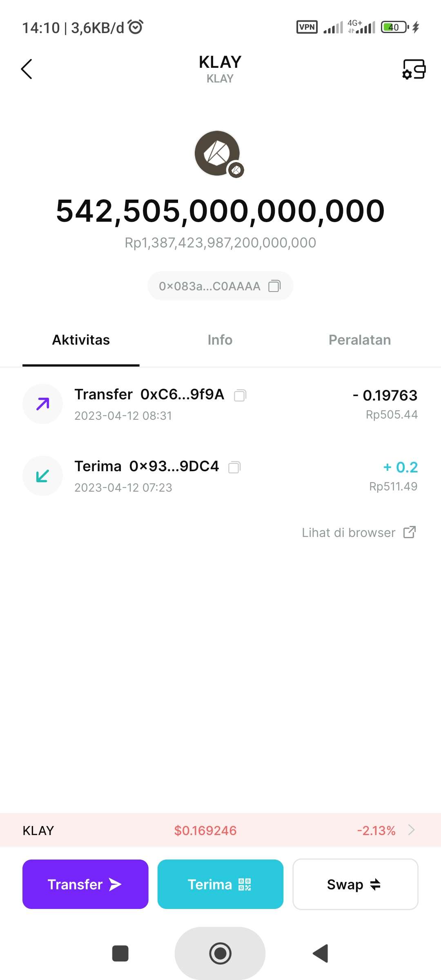Tap the Terima receive QR button
441x980 pixels.
tap(220, 884)
